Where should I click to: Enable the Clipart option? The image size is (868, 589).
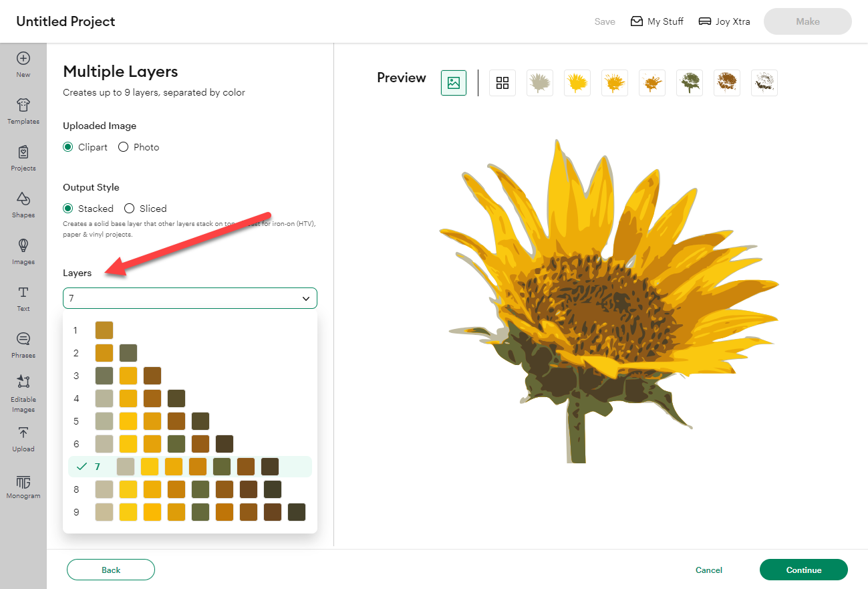pos(67,146)
